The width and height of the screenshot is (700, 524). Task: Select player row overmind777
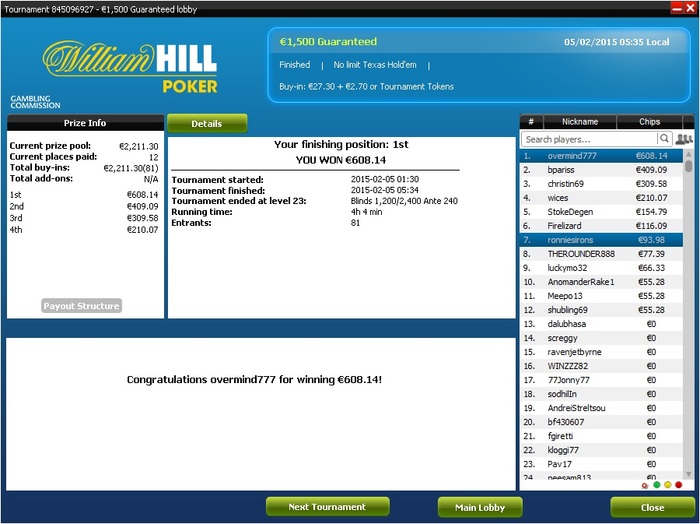click(x=601, y=156)
